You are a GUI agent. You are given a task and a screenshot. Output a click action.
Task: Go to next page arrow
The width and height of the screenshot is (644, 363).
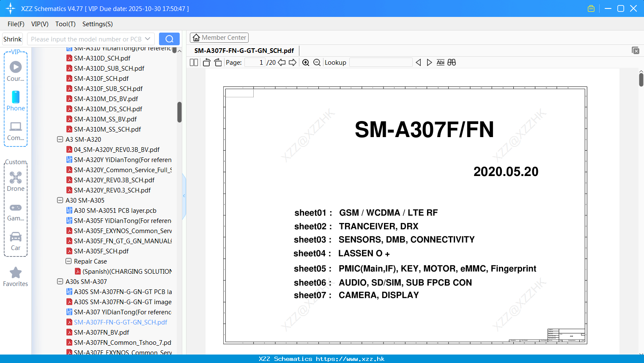click(293, 63)
